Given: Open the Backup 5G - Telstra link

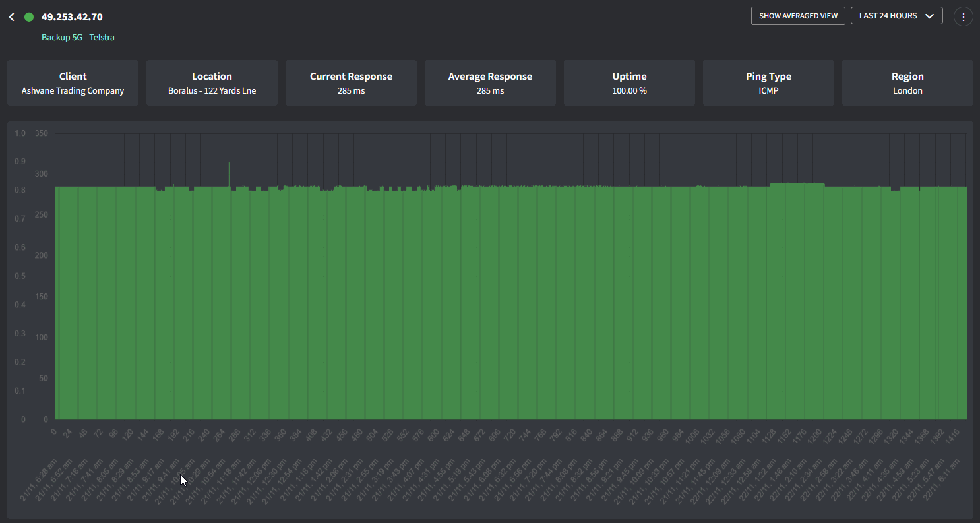Looking at the screenshot, I should click(x=78, y=37).
